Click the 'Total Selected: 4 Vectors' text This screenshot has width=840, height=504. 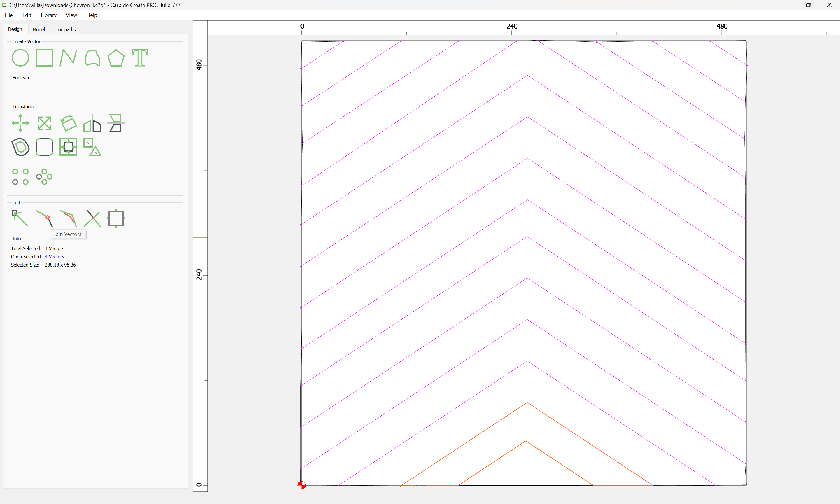pos(37,249)
